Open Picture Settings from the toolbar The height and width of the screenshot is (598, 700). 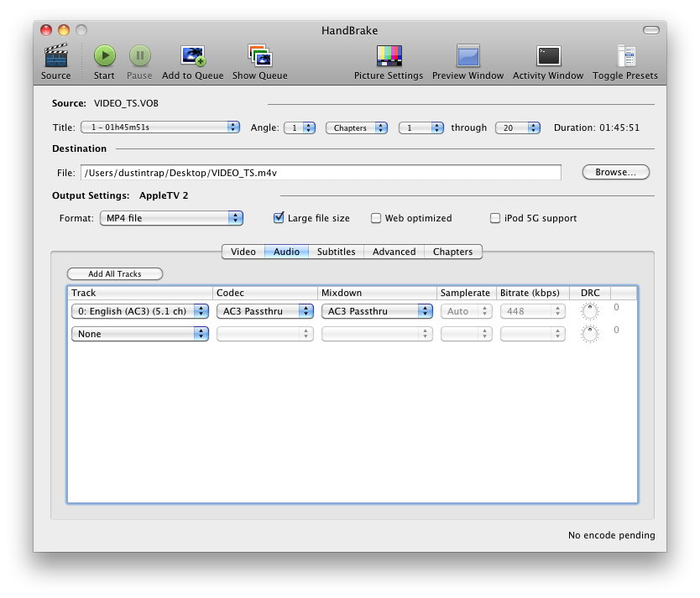point(389,55)
